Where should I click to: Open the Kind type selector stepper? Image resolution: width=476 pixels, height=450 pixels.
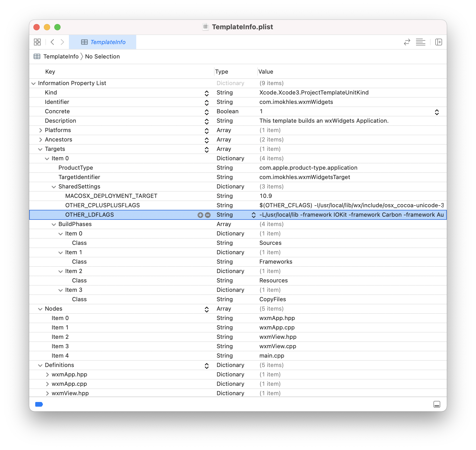[206, 93]
